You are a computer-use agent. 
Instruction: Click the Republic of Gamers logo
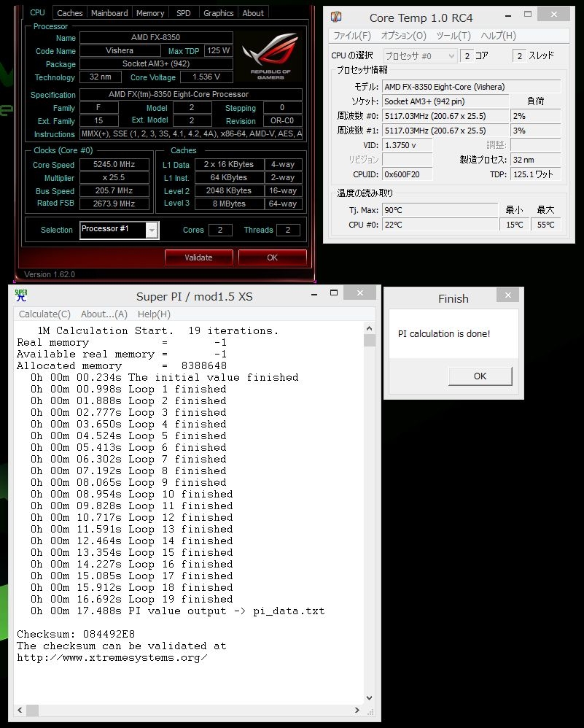point(270,55)
